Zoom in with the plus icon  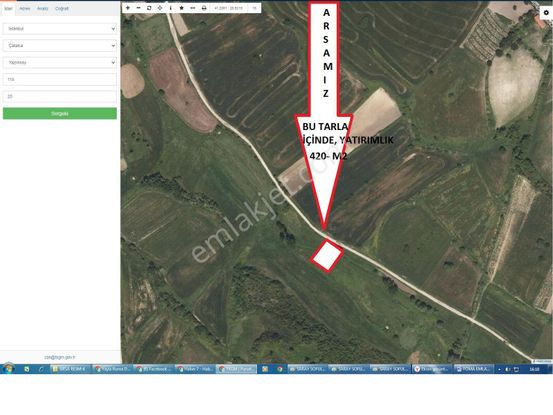click(x=128, y=8)
